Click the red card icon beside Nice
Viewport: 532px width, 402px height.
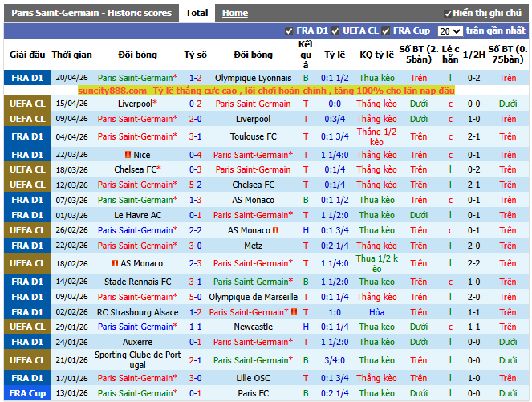coord(128,155)
